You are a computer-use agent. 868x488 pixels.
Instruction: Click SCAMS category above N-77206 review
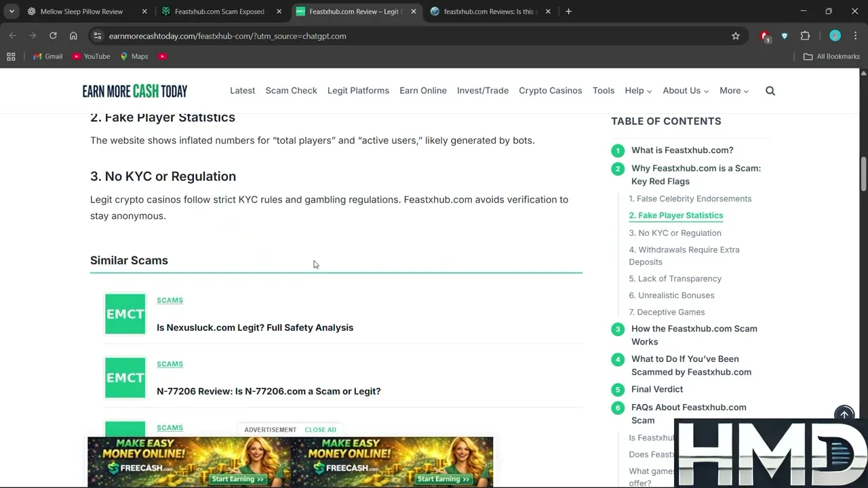point(170,364)
